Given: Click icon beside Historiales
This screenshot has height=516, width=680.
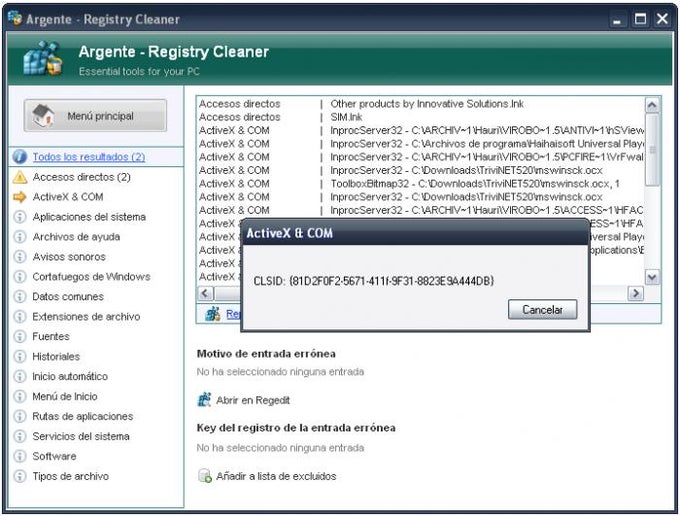Looking at the screenshot, I should [x=20, y=356].
